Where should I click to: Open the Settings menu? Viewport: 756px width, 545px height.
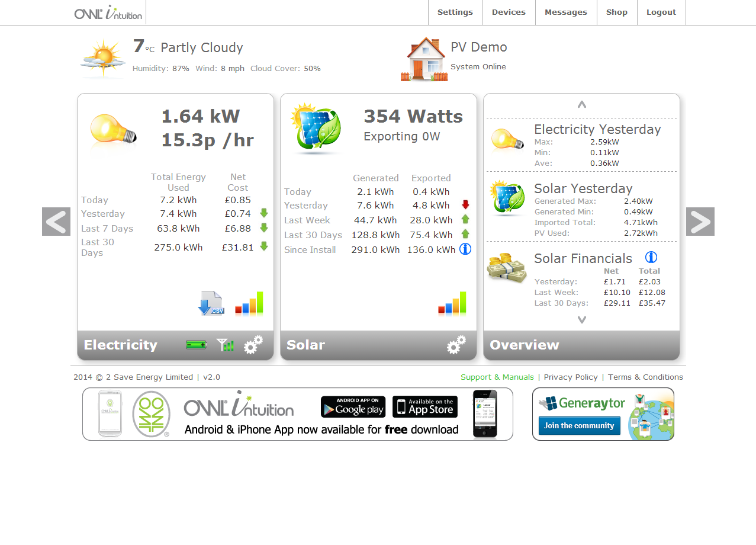click(x=455, y=12)
